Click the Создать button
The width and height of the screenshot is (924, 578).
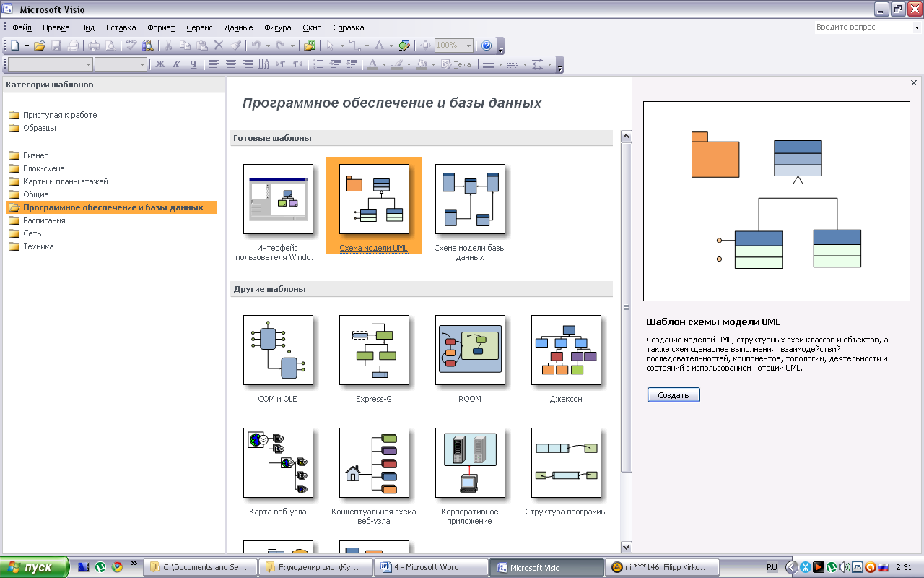674,395
